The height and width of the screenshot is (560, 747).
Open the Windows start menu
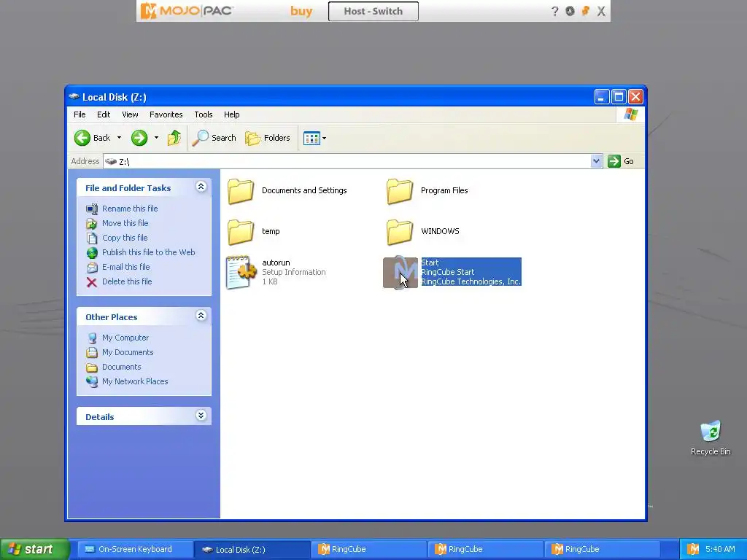coord(34,549)
